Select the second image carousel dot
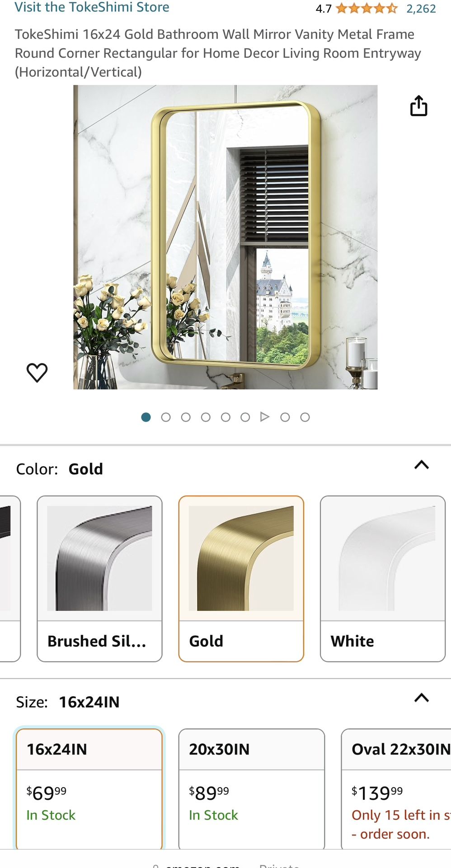Screen dimensions: 451x868 [x=166, y=417]
